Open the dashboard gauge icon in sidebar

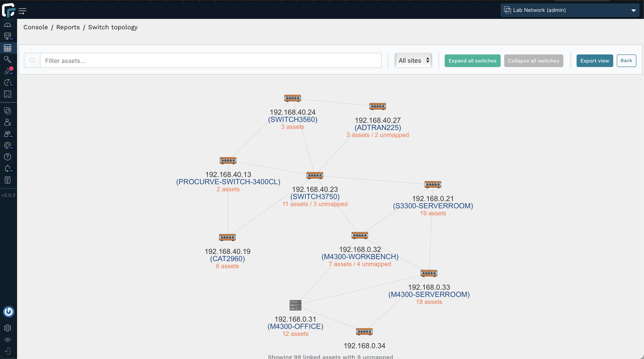pos(7,25)
